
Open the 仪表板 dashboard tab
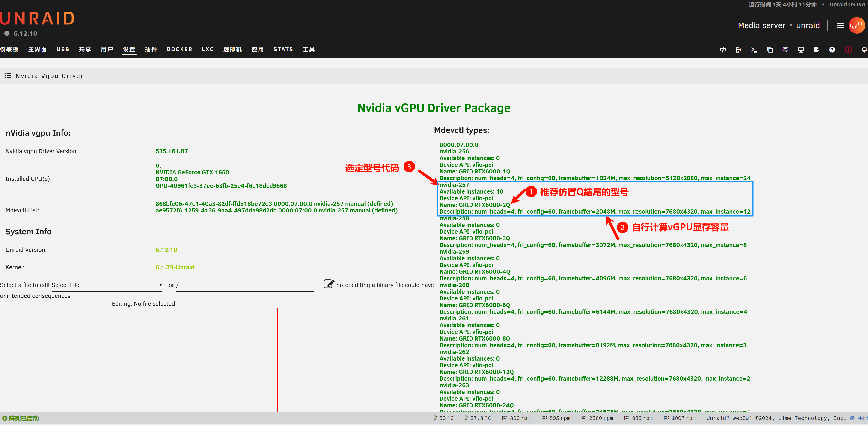9,49
